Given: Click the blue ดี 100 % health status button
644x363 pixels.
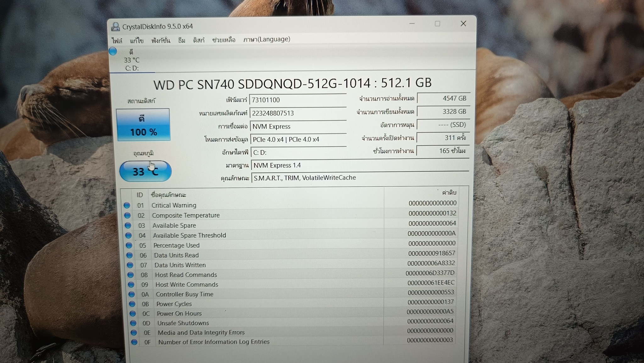Looking at the screenshot, I should point(143,125).
